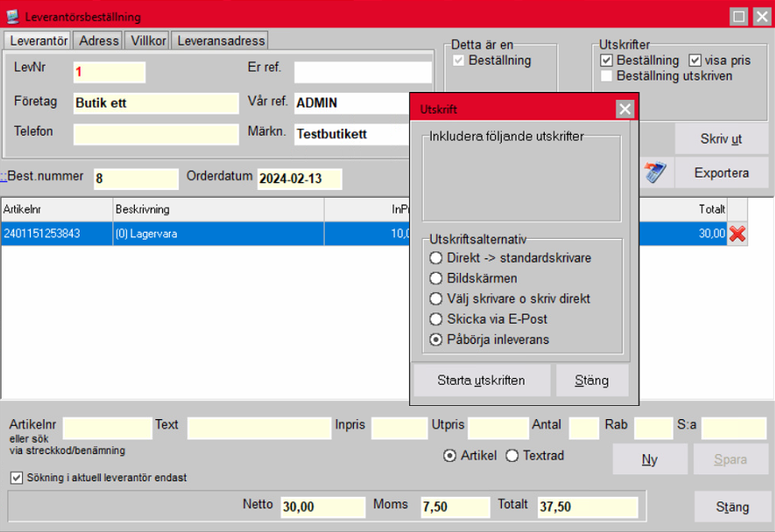Toggle the visa pris checkbox

point(695,60)
